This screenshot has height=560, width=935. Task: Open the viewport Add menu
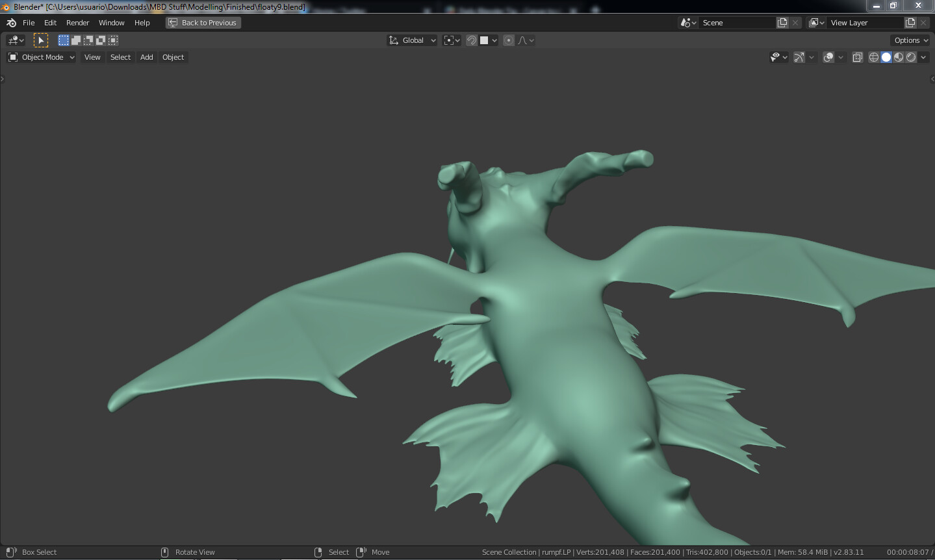pos(147,57)
